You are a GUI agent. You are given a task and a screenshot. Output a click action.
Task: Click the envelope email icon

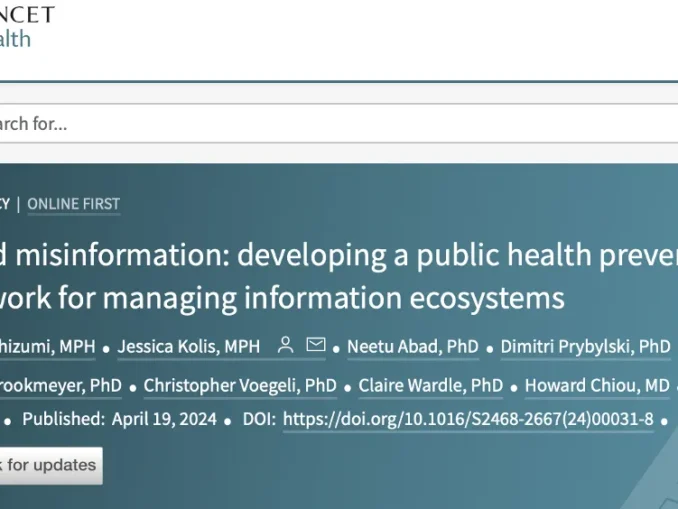[316, 346]
